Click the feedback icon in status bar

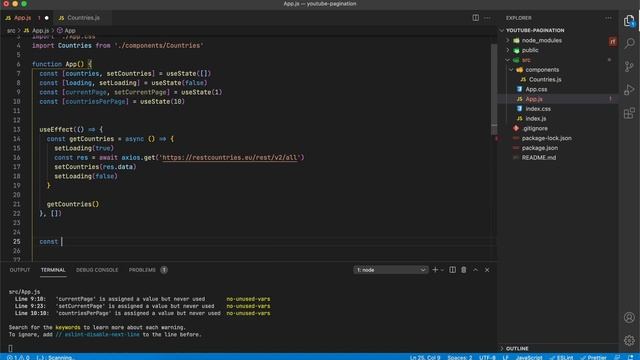617,357
